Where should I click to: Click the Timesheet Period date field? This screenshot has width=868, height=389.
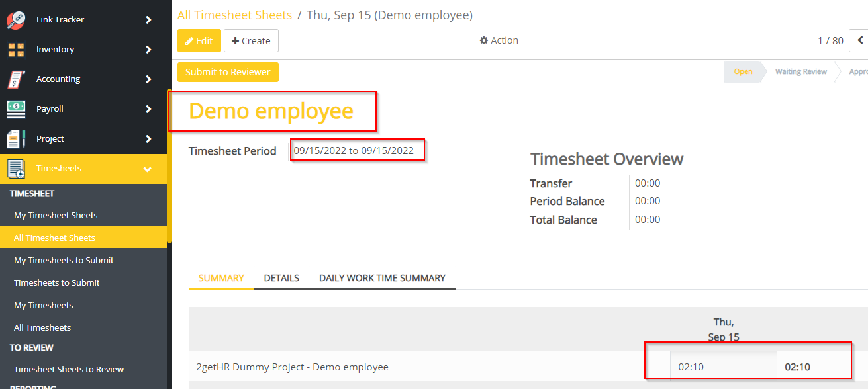[x=357, y=150]
